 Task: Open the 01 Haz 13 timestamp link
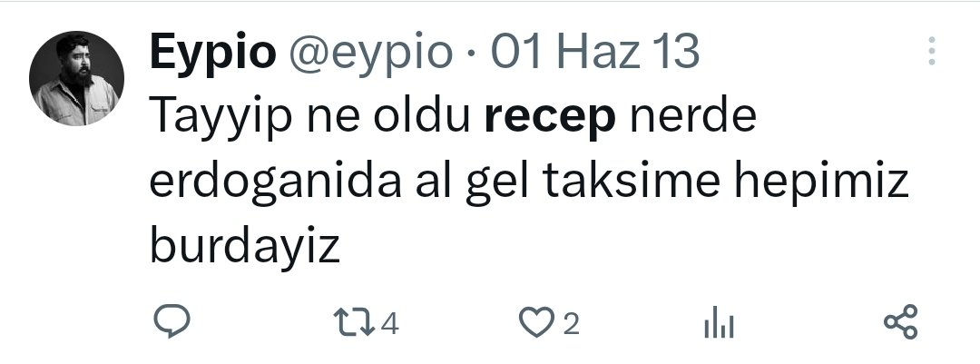[594, 52]
